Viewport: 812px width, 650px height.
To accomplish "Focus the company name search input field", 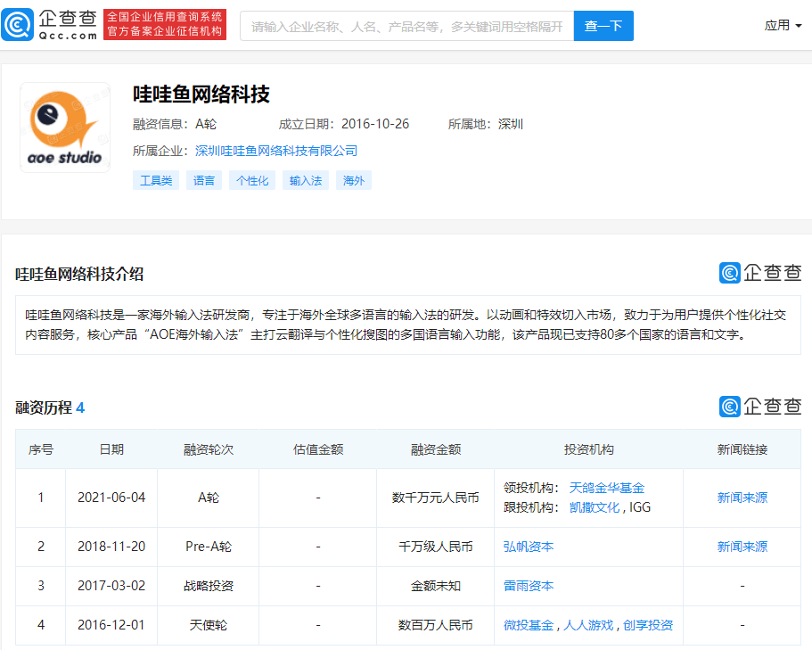I will tap(406, 26).
